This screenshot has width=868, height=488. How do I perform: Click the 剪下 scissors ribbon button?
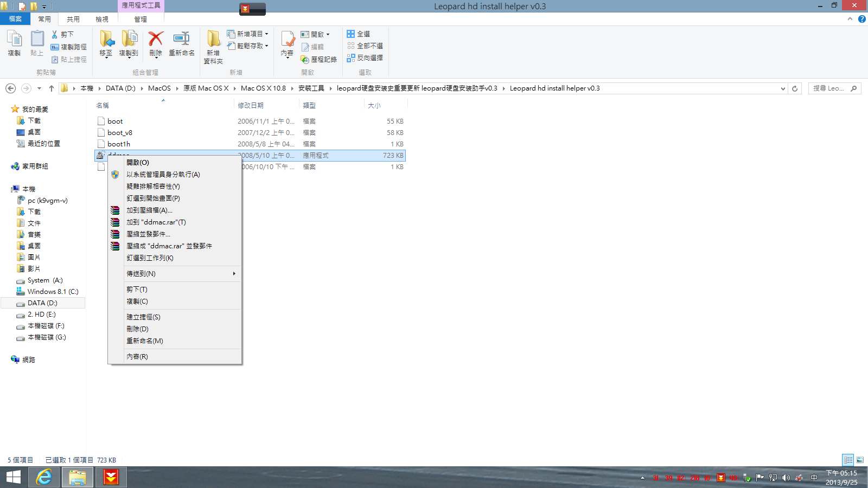point(62,34)
